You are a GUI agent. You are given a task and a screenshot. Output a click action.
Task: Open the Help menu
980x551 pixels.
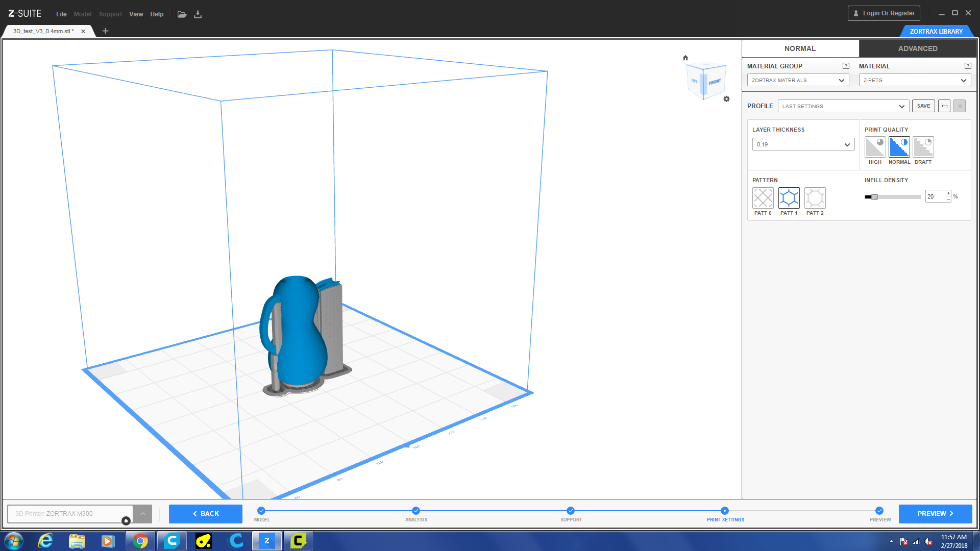[157, 14]
